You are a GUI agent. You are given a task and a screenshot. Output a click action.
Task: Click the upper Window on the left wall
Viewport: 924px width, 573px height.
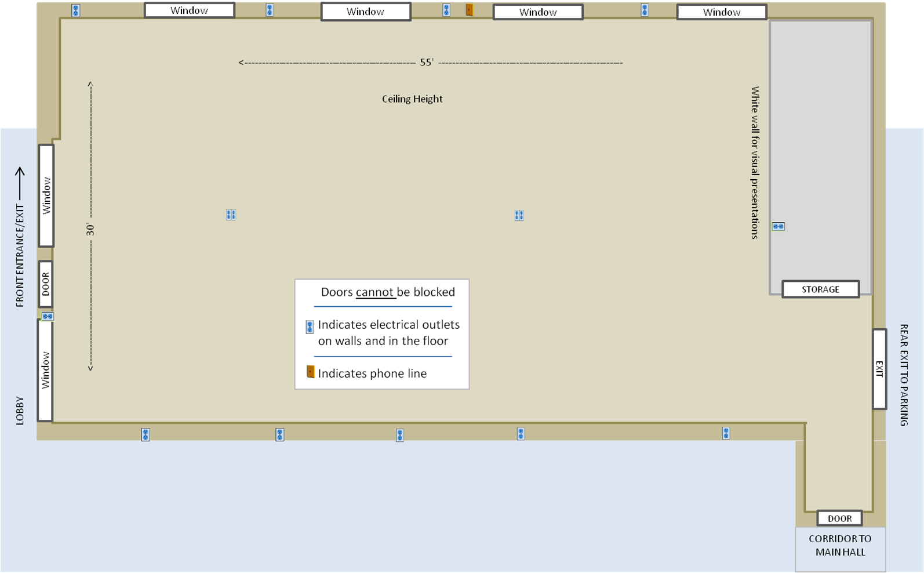click(46, 196)
